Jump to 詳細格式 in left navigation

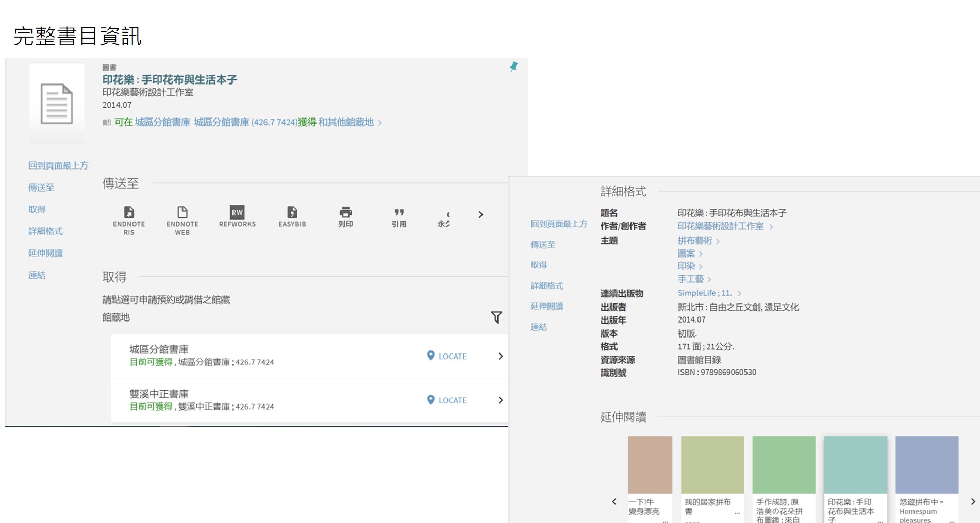45,231
